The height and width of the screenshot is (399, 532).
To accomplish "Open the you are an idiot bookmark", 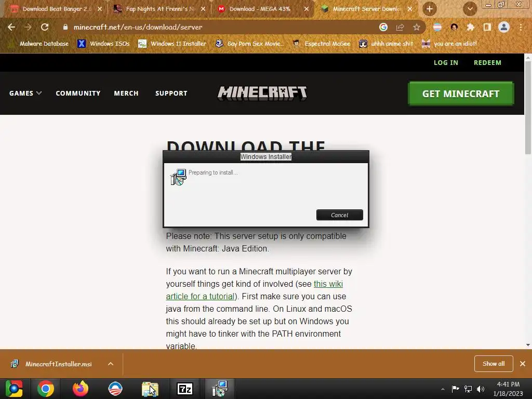I will pos(449,44).
